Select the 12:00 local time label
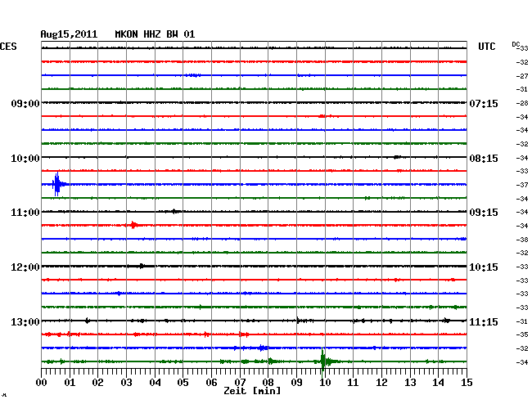 (x=25, y=267)
